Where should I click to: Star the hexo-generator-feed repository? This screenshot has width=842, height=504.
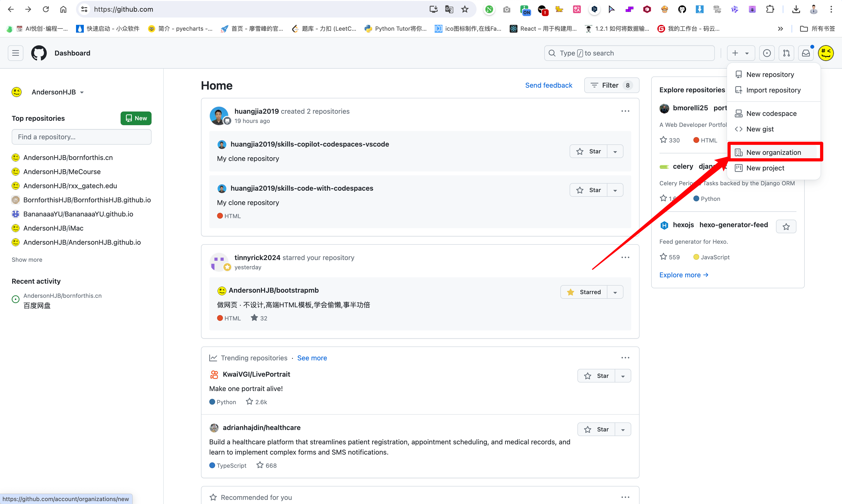point(786,226)
